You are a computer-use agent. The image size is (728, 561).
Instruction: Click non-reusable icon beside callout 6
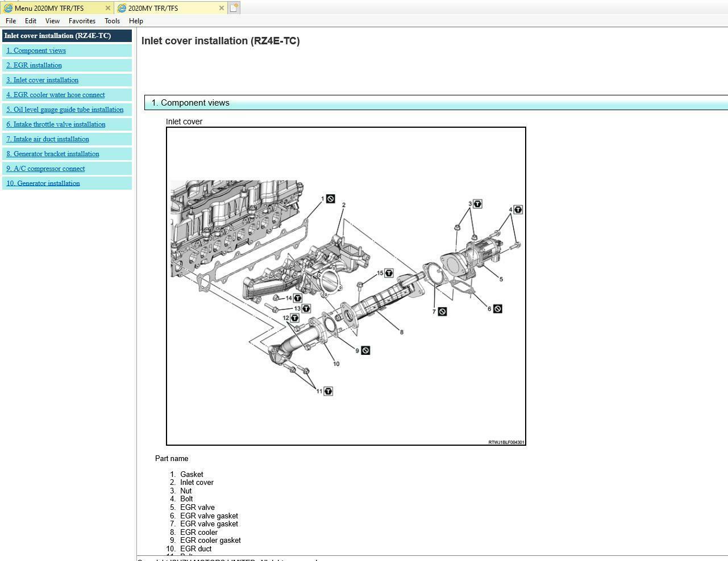pyautogui.click(x=497, y=309)
